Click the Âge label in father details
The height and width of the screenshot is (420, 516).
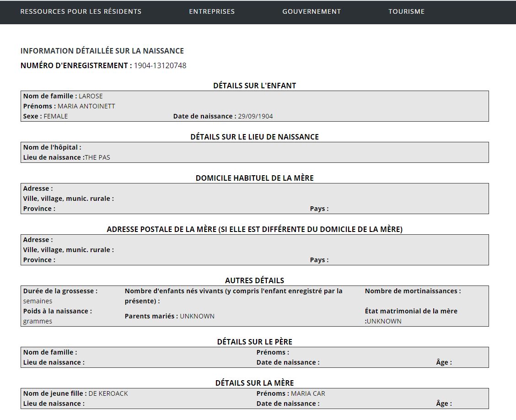[x=444, y=362]
